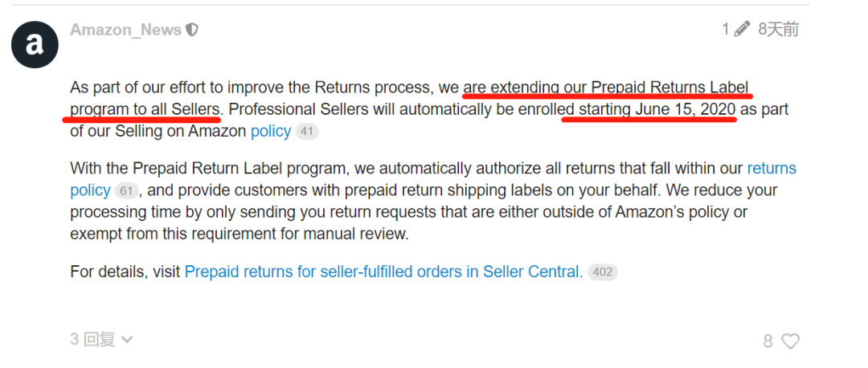This screenshot has height=368, width=868.
Task: Like the post with the heart icon
Action: pos(791,341)
